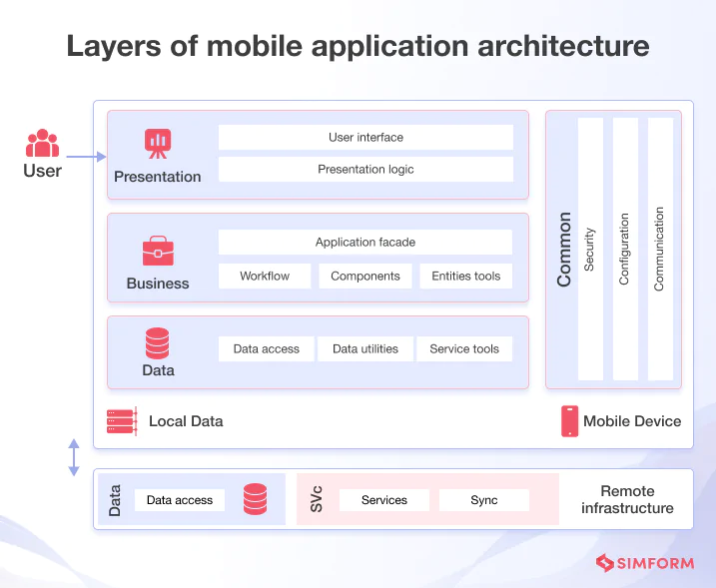
Task: Select the vertical Configuration column
Action: tap(625, 250)
